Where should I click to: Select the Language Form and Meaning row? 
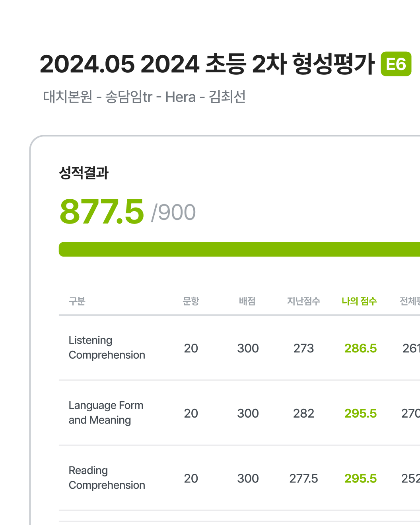point(239,413)
